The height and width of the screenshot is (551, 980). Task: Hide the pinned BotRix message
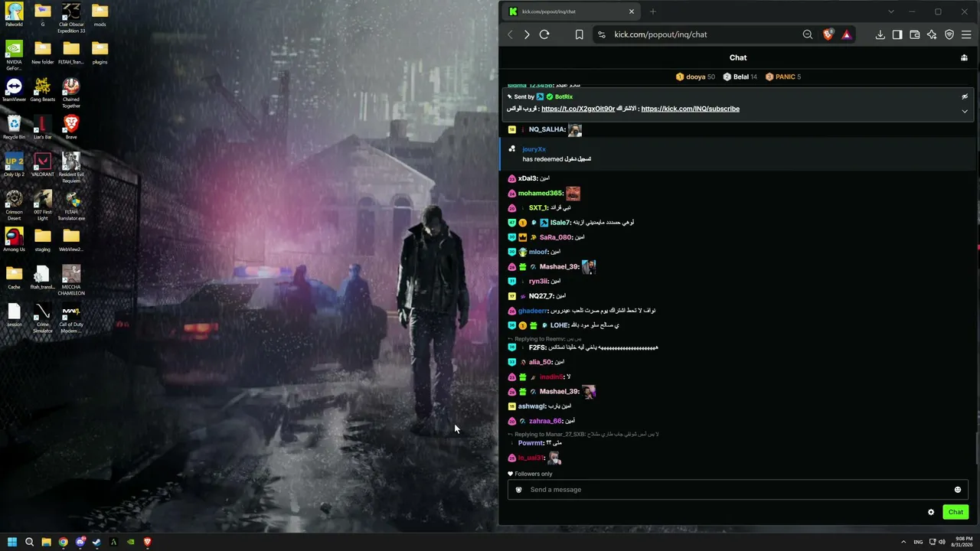965,97
